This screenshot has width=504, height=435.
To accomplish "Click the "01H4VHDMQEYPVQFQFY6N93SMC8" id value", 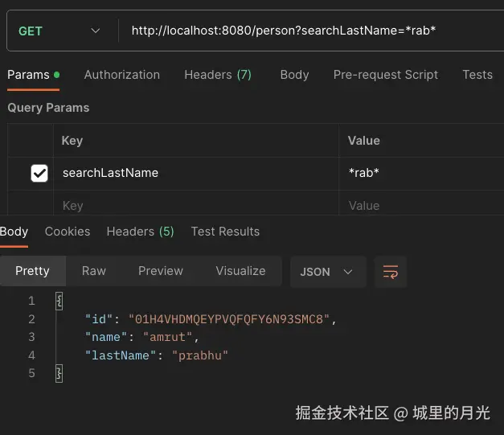I will [229, 319].
